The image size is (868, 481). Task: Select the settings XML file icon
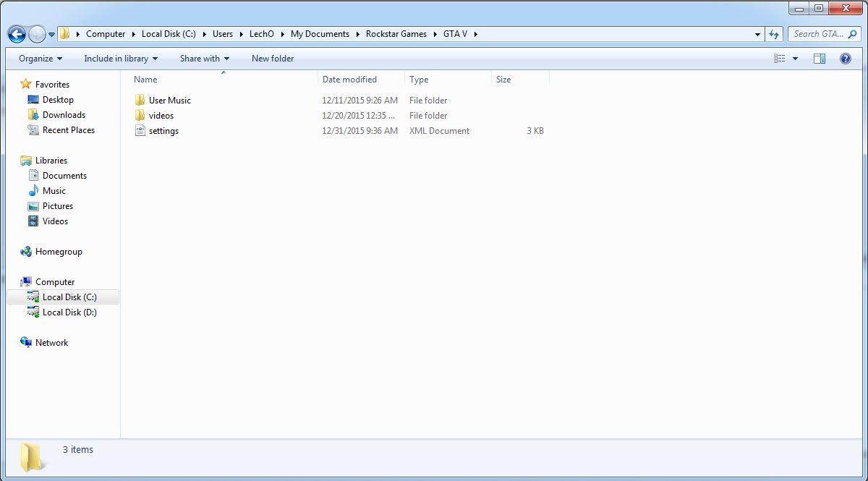(140, 131)
